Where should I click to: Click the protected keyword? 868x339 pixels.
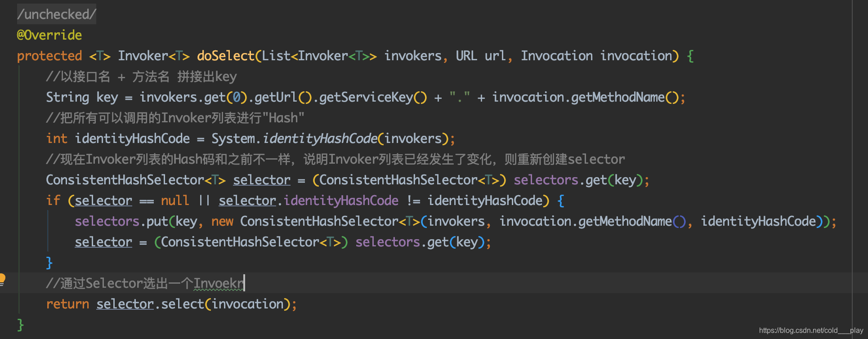coord(49,56)
